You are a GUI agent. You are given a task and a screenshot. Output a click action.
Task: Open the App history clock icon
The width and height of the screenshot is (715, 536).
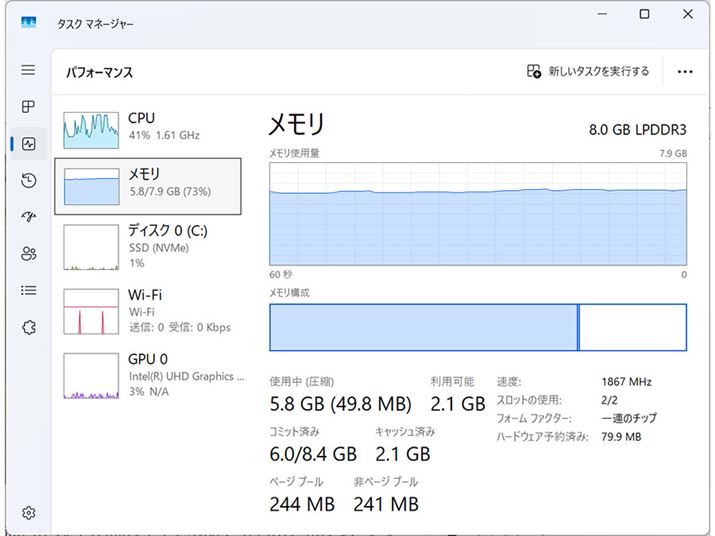[x=29, y=180]
